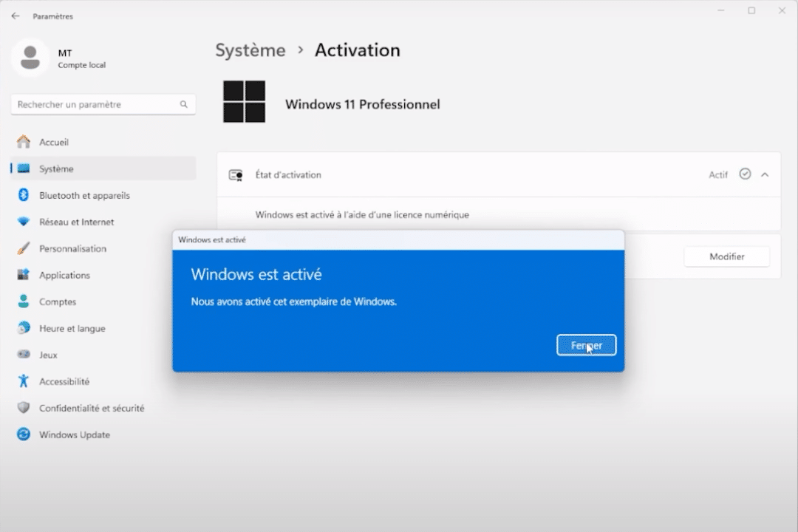The height and width of the screenshot is (532, 798).
Task: Select the Personnalisation section
Action: pos(72,248)
